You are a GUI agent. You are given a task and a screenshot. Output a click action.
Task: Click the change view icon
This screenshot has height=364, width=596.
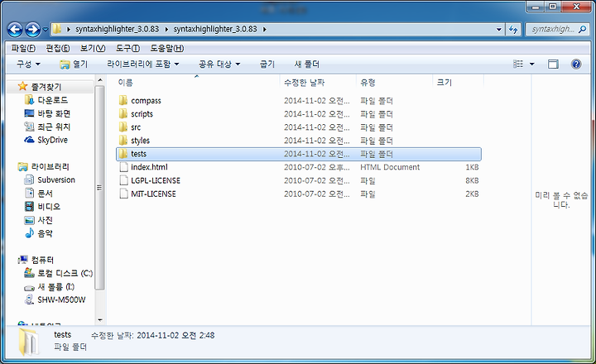(518, 64)
